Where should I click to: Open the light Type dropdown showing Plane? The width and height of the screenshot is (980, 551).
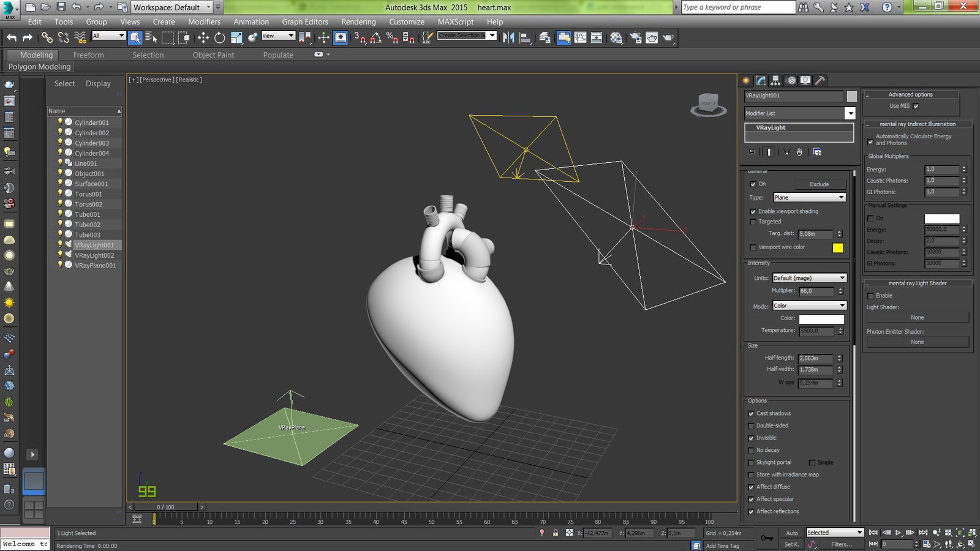point(809,198)
